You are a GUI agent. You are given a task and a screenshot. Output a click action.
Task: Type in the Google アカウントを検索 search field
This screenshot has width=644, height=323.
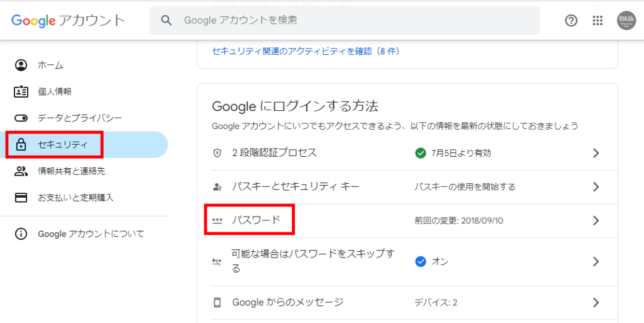click(x=352, y=21)
